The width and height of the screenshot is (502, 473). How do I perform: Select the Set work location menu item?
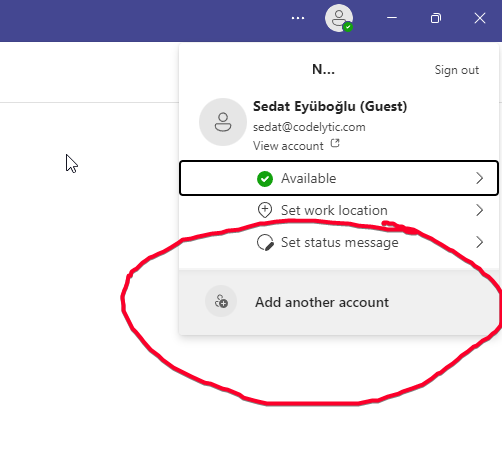(339, 210)
